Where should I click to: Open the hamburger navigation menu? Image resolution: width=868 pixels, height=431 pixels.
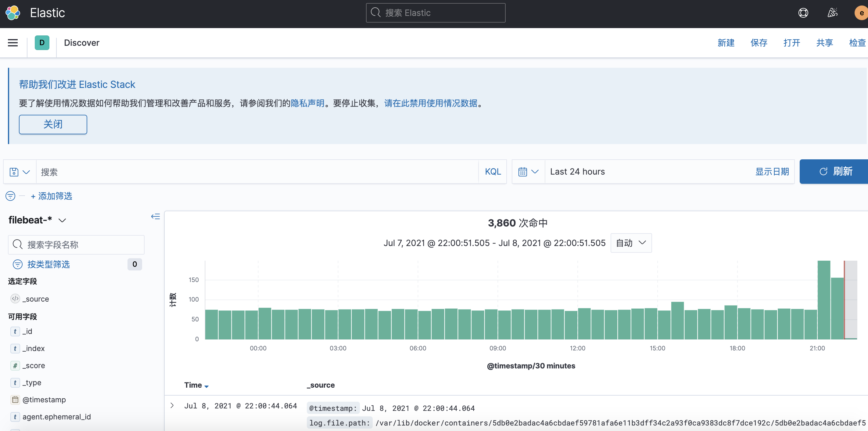point(13,43)
